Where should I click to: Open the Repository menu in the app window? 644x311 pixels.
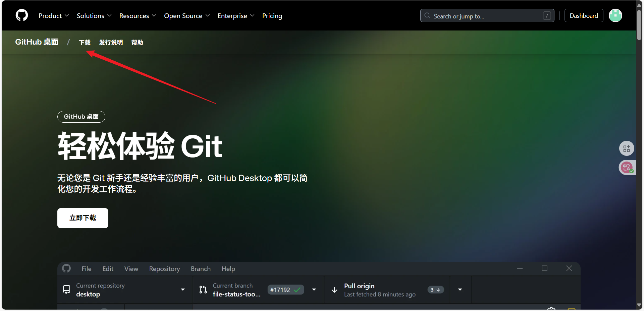tap(164, 268)
